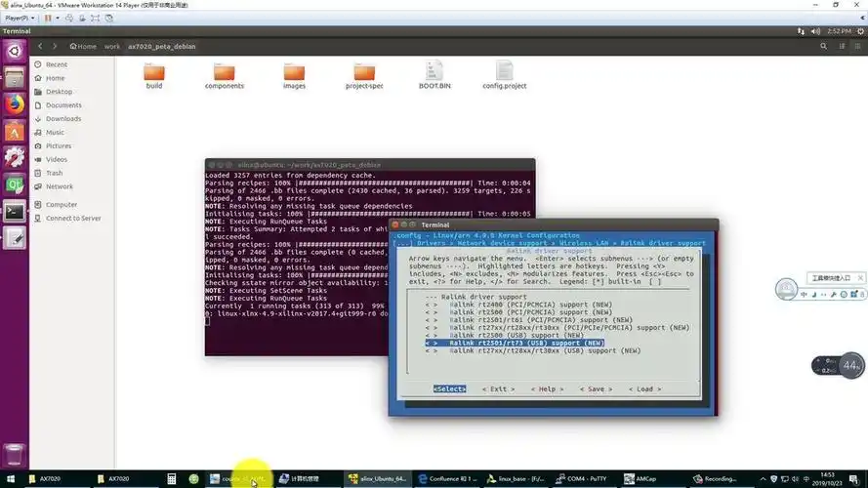Toggle Ralink rt2400 (PCI/PCMCIA) support option
The image size is (868, 488).
[x=518, y=305]
